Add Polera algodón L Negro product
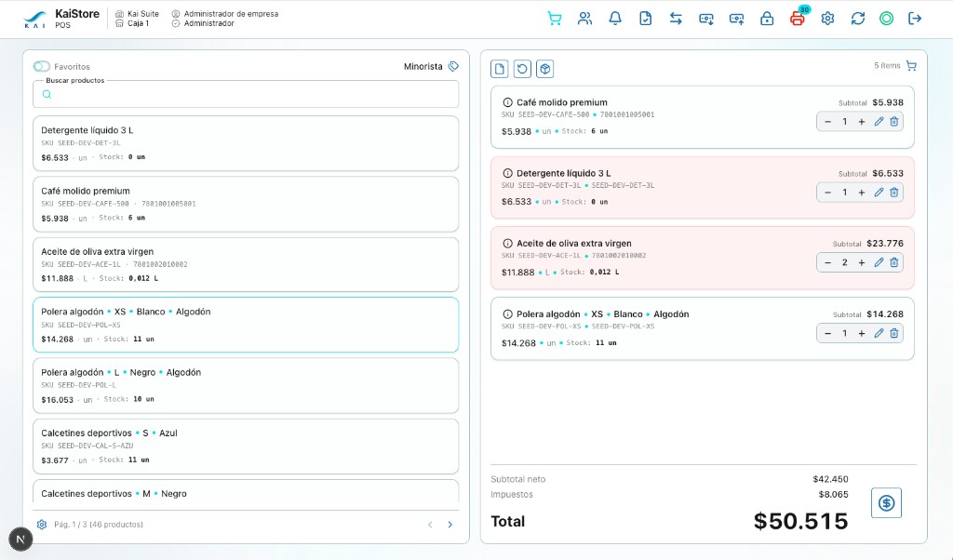Image resolution: width=953 pixels, height=560 pixels. point(246,386)
